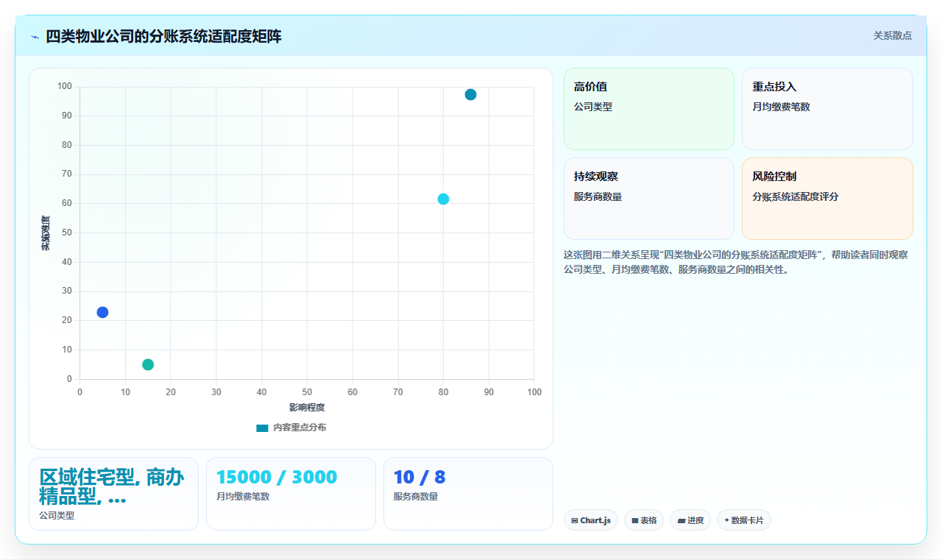This screenshot has width=942, height=560.
Task: Click 分账系统适配度评分 text in 风险控制 card
Action: [x=796, y=196]
